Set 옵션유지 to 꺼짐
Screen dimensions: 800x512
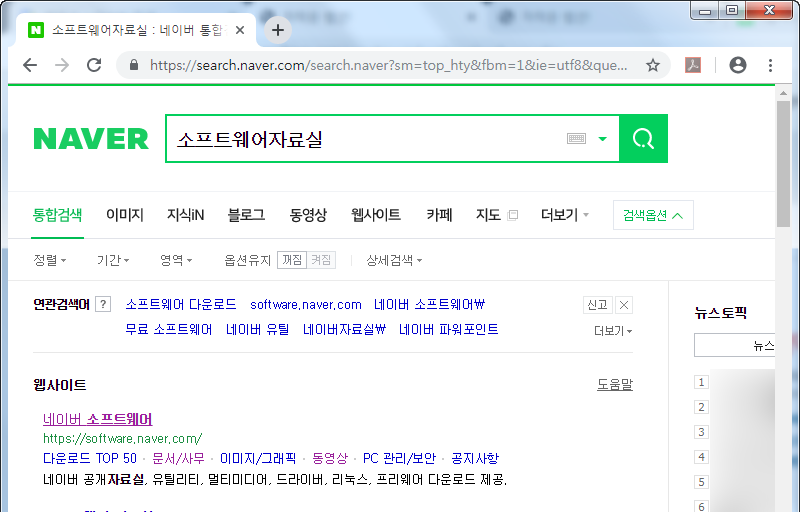click(x=292, y=260)
